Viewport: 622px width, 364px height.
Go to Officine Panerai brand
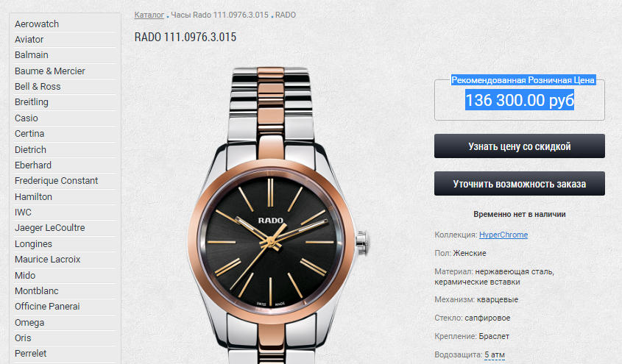click(x=47, y=307)
